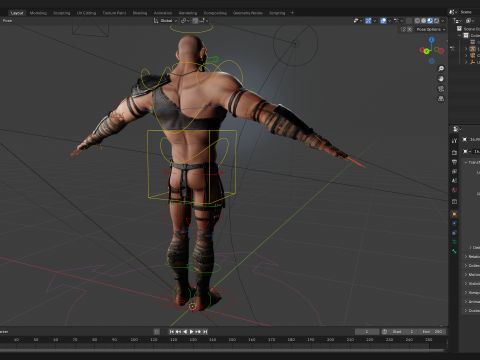480x360 pixels.
Task: Open the Geometry Nodes workspace tab
Action: [248, 13]
